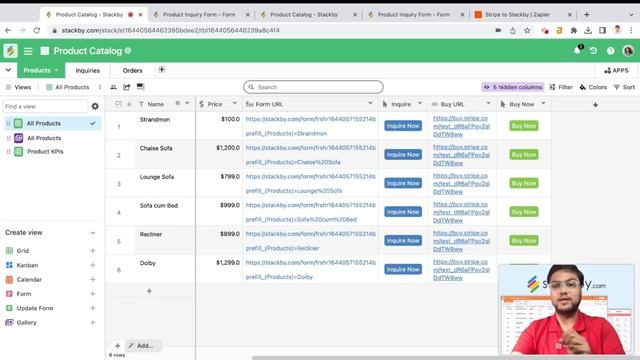
Task: Click Buy Now for Recliner
Action: pyautogui.click(x=524, y=240)
